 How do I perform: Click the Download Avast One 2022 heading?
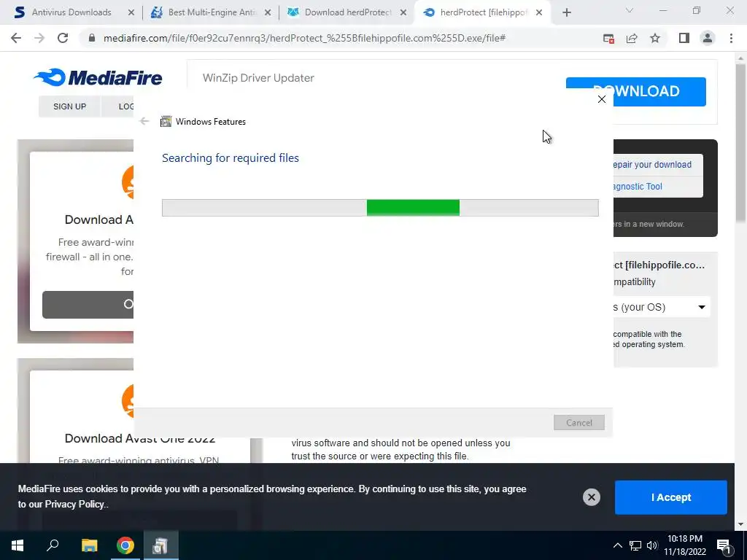[139, 438]
